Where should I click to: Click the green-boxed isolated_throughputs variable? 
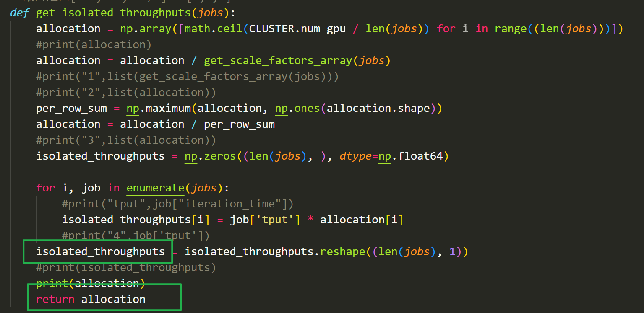pyautogui.click(x=100, y=251)
